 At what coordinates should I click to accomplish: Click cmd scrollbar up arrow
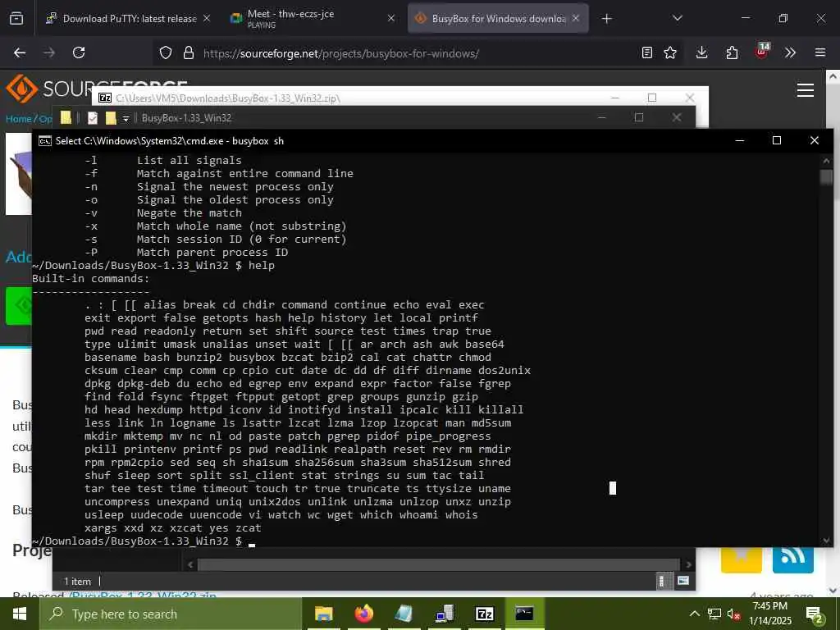pyautogui.click(x=826, y=160)
